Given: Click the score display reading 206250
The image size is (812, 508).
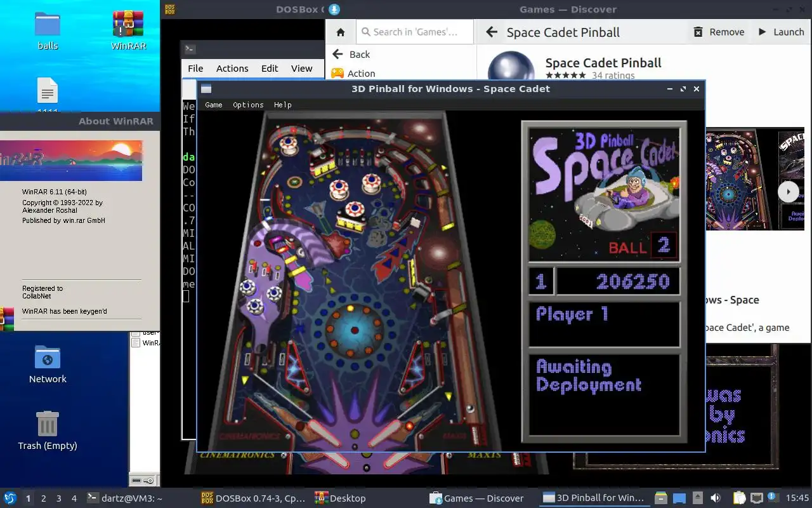Looking at the screenshot, I should tap(618, 281).
